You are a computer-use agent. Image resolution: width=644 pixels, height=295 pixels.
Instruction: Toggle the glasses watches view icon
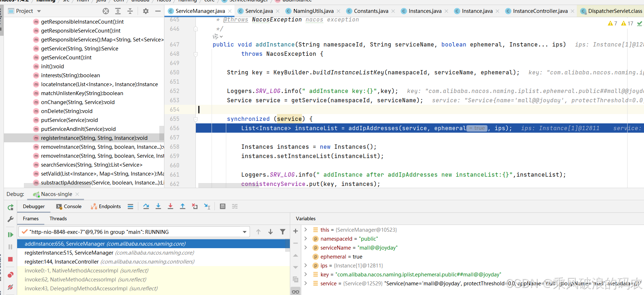296,292
